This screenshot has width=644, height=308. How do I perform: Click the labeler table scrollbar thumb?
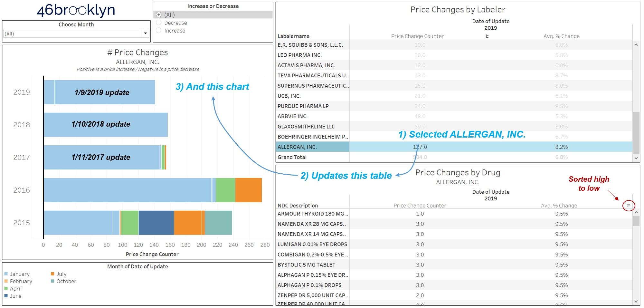coord(636,133)
